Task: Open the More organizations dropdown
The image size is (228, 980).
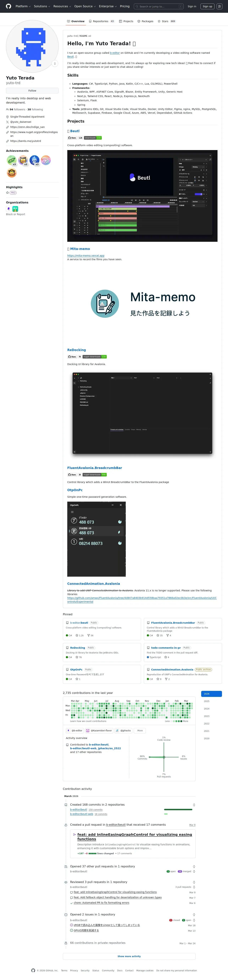Action: coord(140,730)
